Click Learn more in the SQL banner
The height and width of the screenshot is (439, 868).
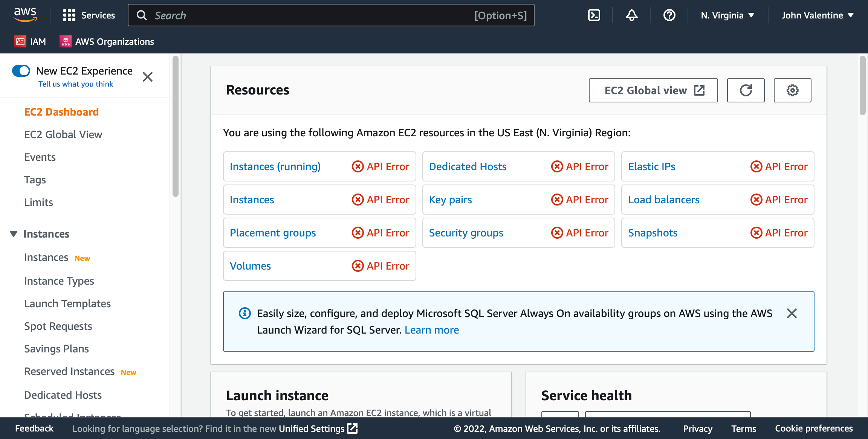(x=432, y=330)
